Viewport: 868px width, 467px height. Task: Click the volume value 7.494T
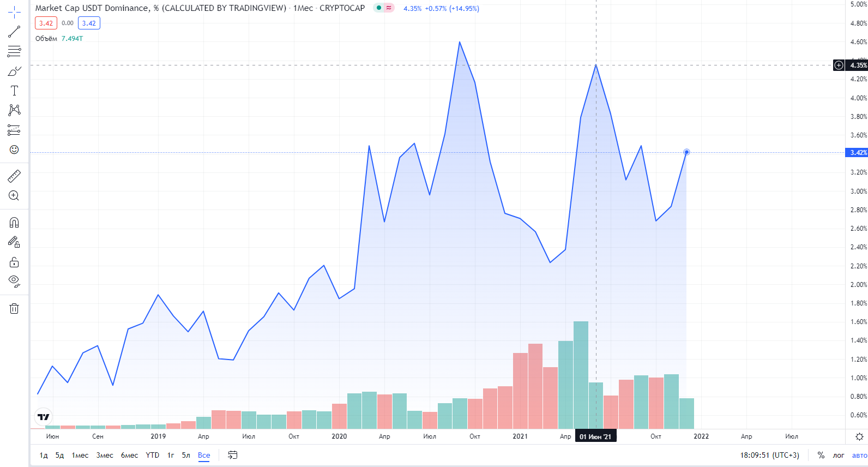tap(72, 39)
